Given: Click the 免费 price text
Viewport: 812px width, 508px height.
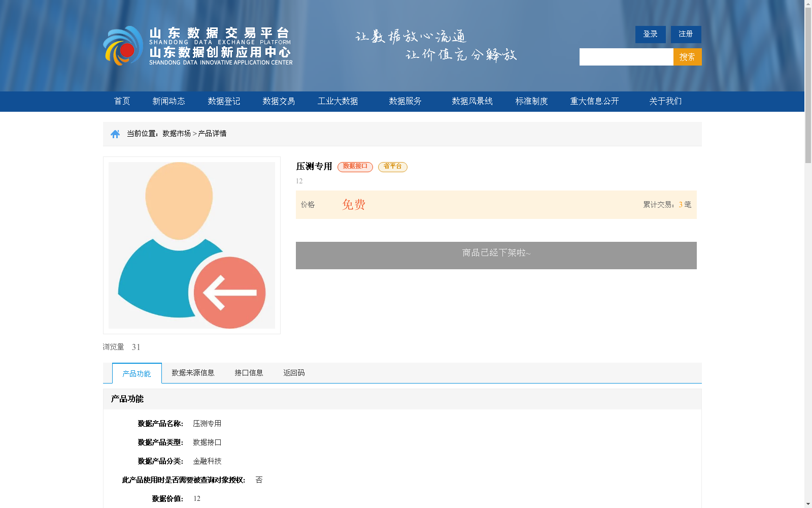Looking at the screenshot, I should coord(354,205).
